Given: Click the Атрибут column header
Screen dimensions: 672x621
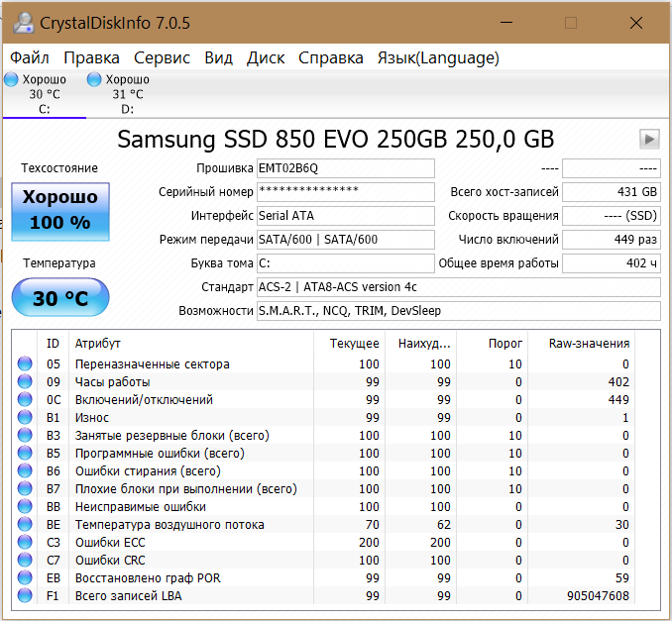Looking at the screenshot, I should 191,344.
